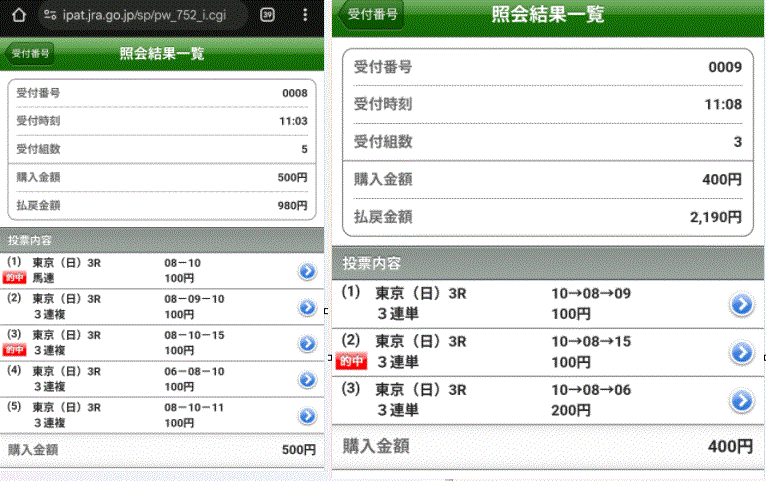Image resolution: width=766 pixels, height=481 pixels.
Task: Click the 的中 badge on the 馬連 row
Action: click(14, 278)
